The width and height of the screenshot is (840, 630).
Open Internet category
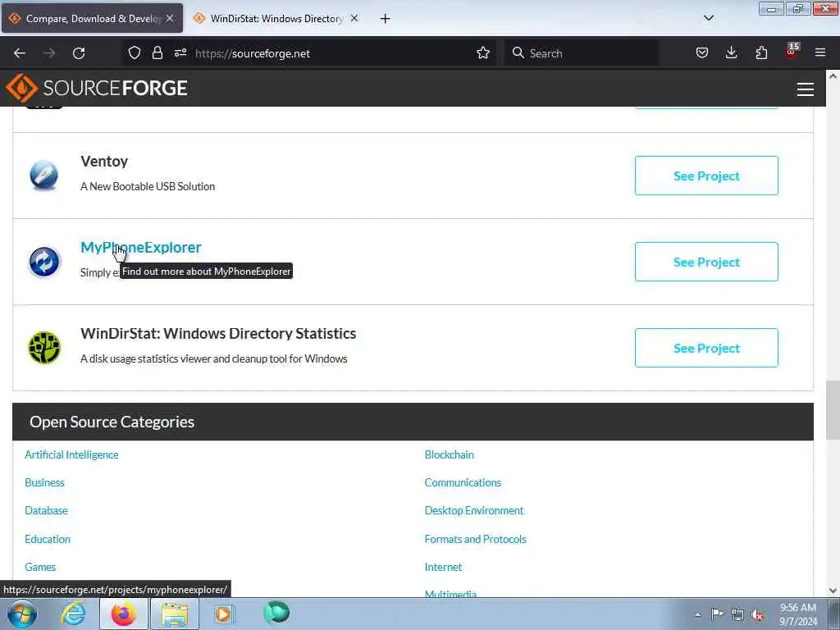443,568
